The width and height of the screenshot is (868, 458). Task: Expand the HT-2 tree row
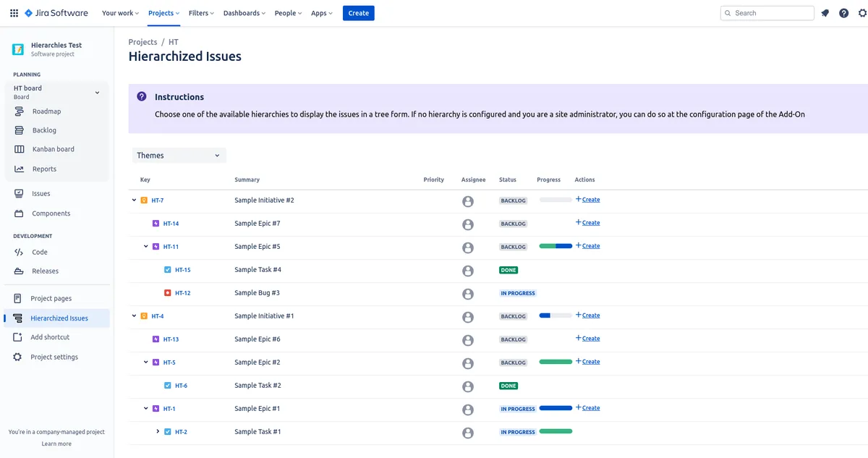coord(158,431)
